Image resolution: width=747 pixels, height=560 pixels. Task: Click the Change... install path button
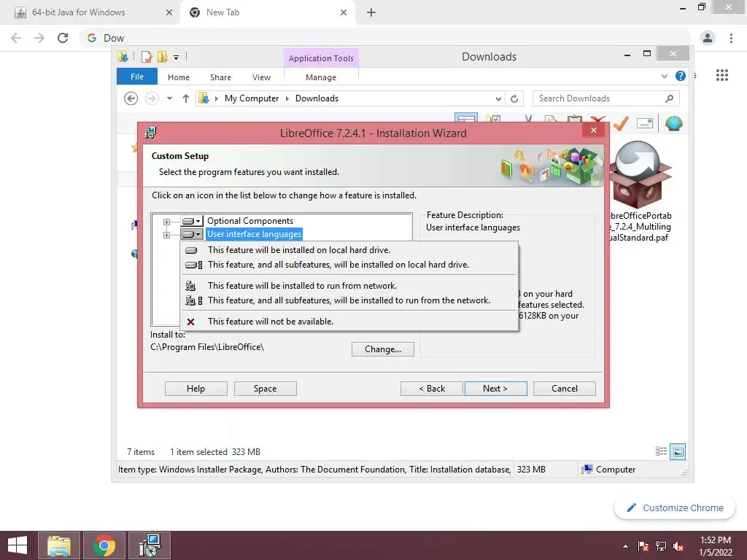tap(382, 349)
